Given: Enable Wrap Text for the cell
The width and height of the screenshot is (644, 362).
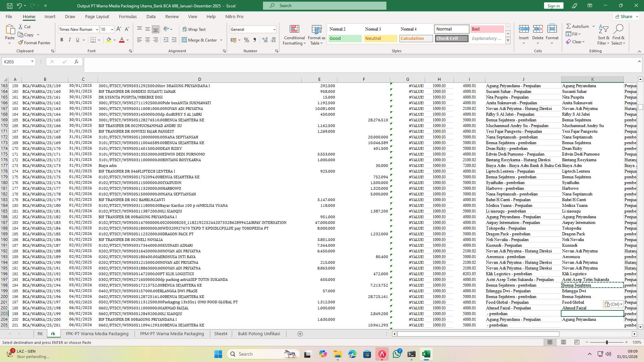Looking at the screenshot, I should (194, 29).
